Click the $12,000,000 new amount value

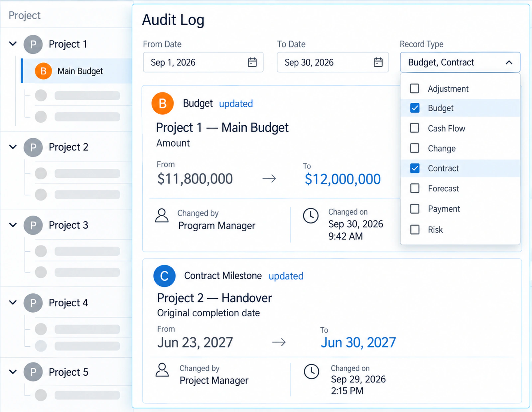pos(342,179)
